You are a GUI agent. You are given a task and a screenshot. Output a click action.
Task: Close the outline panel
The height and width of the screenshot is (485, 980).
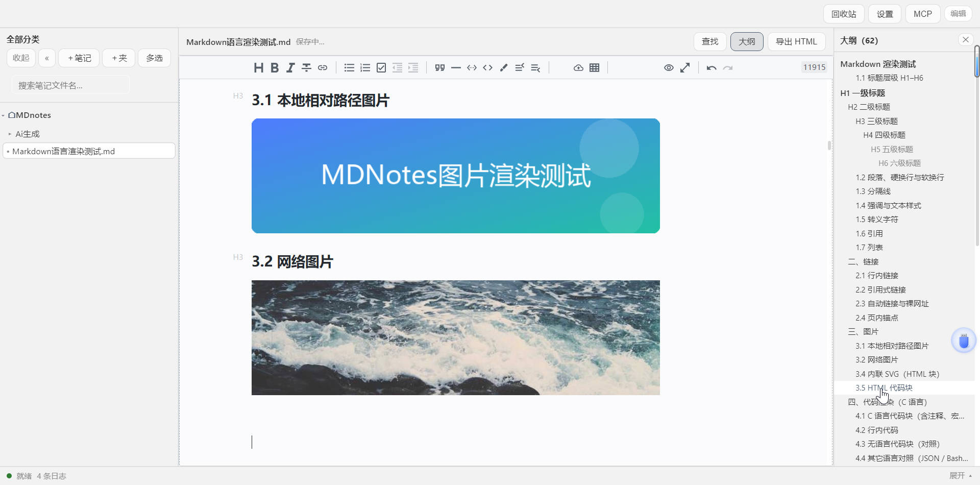click(x=966, y=40)
